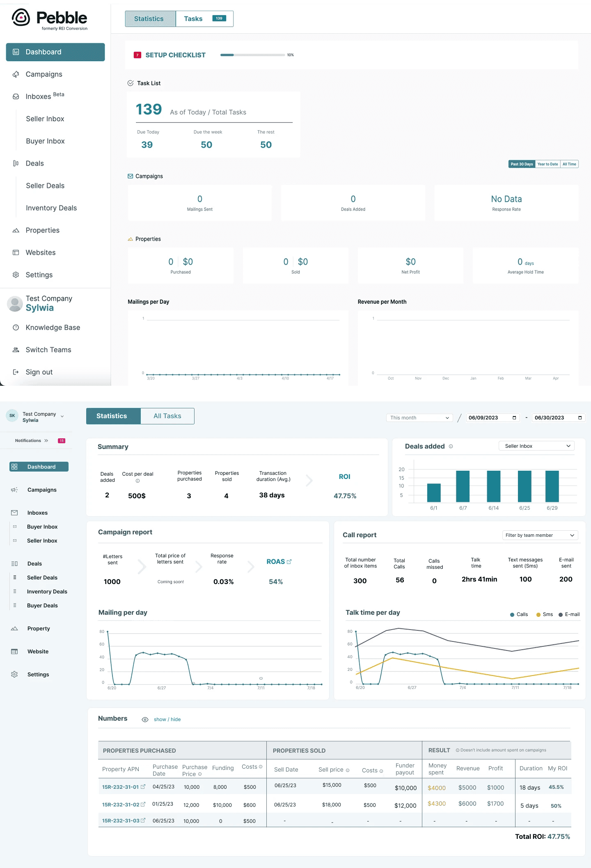Viewport: 591px width, 868px height.
Task: Click the Website icon in bottom sidebar
Action: click(x=14, y=651)
